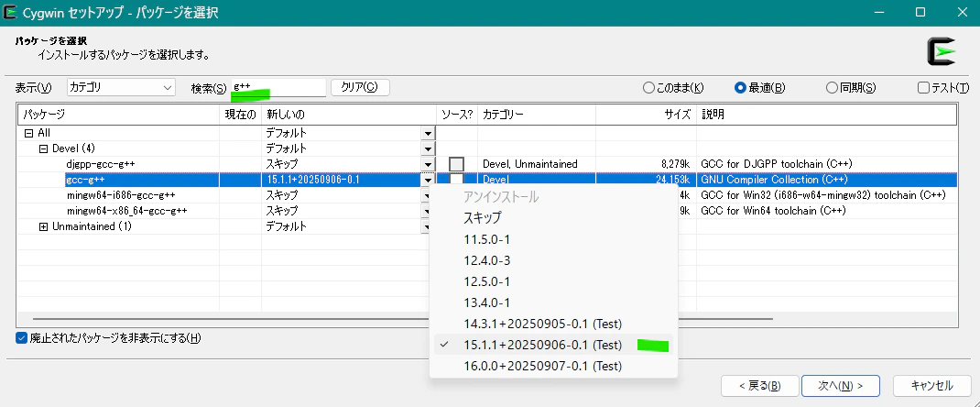Click 'GCC for DJGPP toolchain (C++)' description
The width and height of the screenshot is (980, 407).
coord(777,164)
